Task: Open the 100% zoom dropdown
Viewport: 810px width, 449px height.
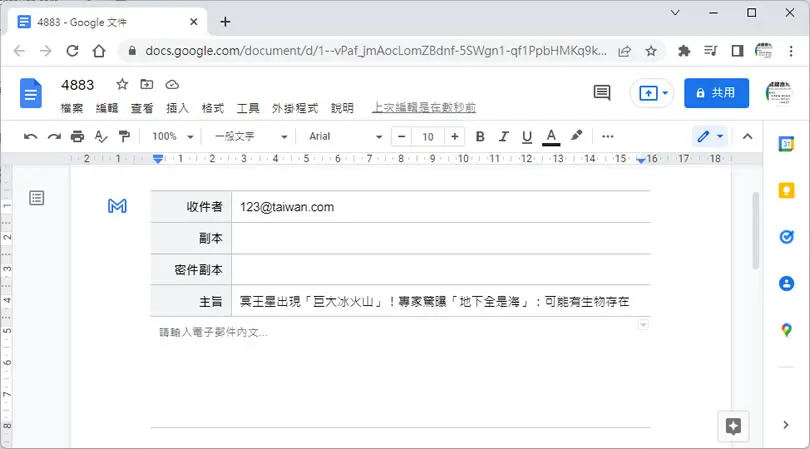Action: click(x=173, y=136)
